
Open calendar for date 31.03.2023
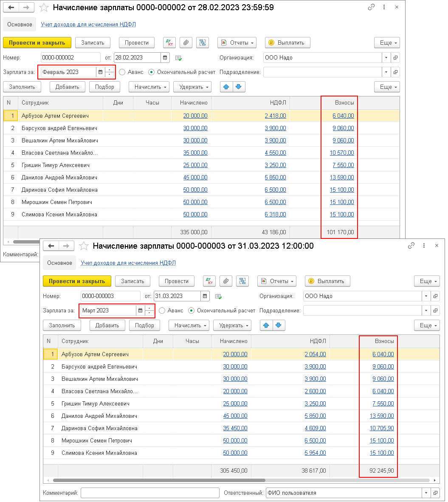point(205,296)
